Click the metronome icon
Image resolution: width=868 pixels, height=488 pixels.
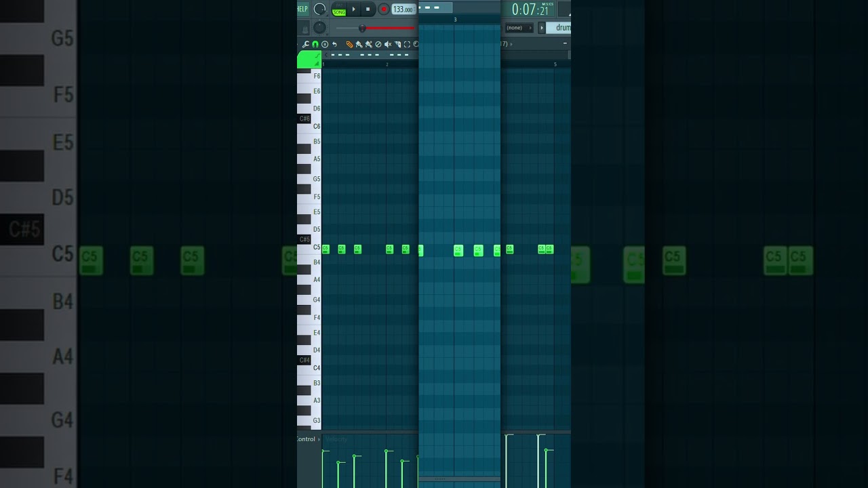pyautogui.click(x=304, y=28)
